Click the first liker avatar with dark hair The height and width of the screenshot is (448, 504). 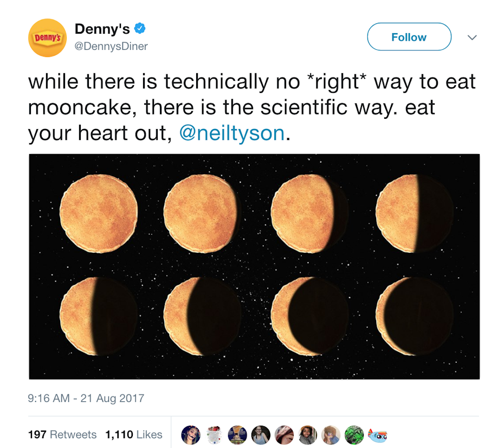(x=191, y=434)
